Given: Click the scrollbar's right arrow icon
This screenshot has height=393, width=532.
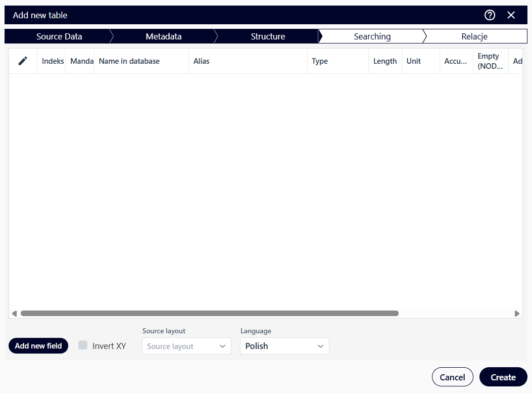Looking at the screenshot, I should tap(516, 313).
